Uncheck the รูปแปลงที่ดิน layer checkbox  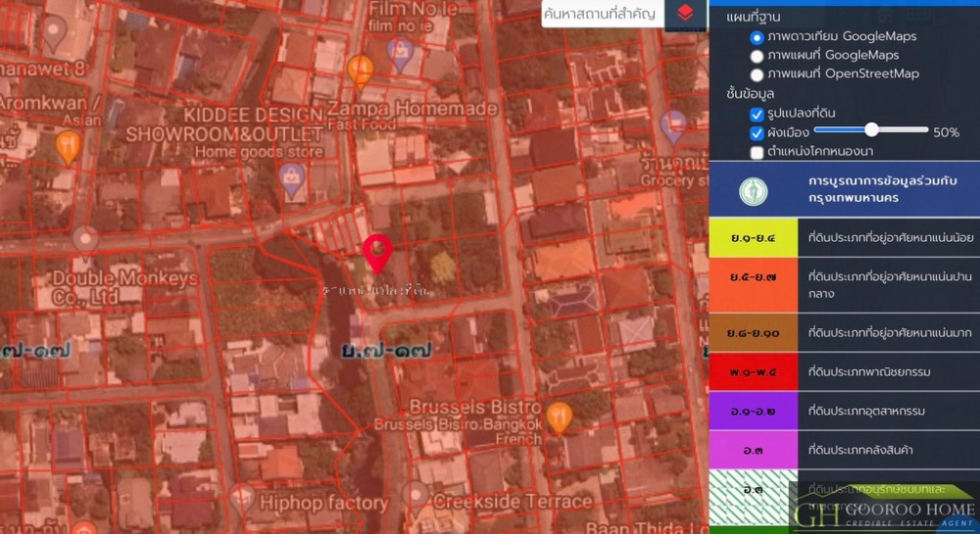[757, 114]
